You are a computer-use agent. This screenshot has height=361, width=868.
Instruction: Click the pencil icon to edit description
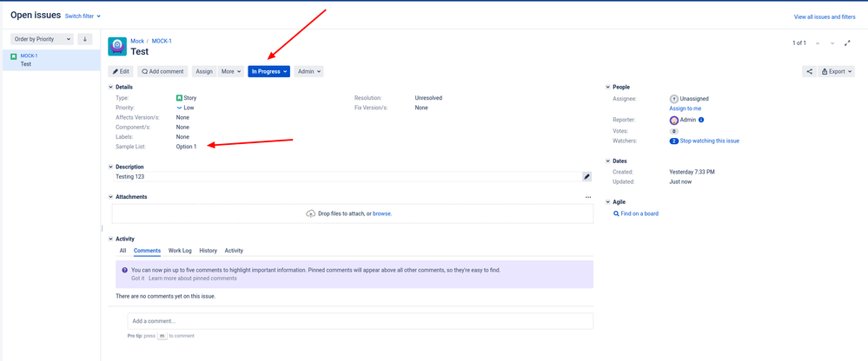(586, 176)
